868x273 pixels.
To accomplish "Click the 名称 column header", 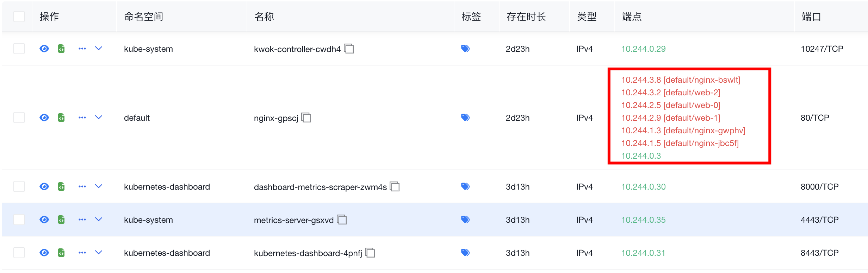I will point(264,17).
